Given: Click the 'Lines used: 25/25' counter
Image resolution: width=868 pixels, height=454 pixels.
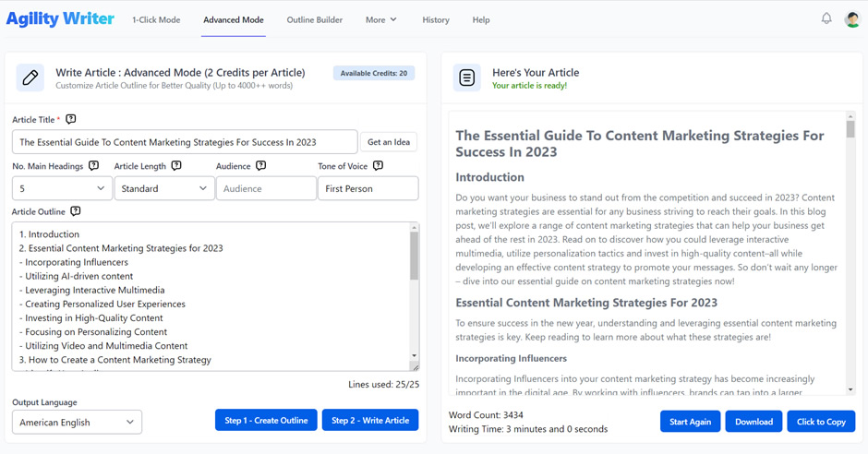Looking at the screenshot, I should (383, 384).
